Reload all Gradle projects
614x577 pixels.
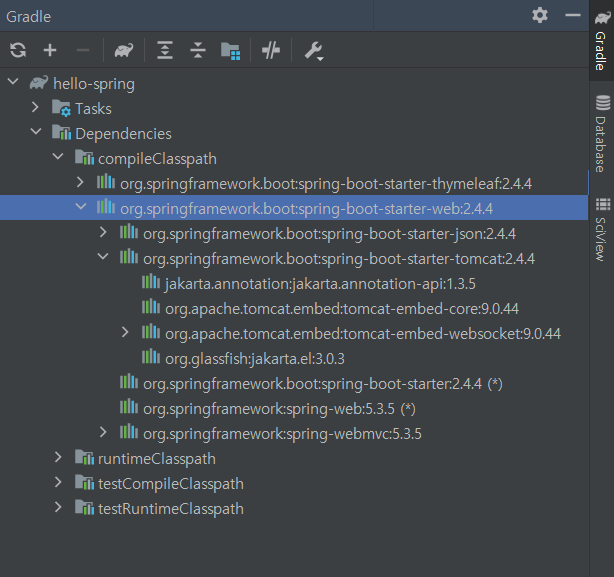[x=18, y=50]
